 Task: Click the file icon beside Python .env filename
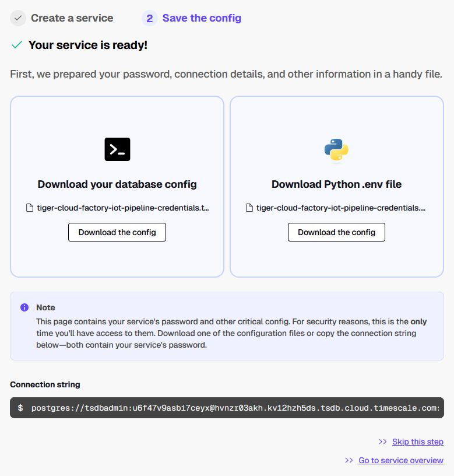click(x=249, y=208)
